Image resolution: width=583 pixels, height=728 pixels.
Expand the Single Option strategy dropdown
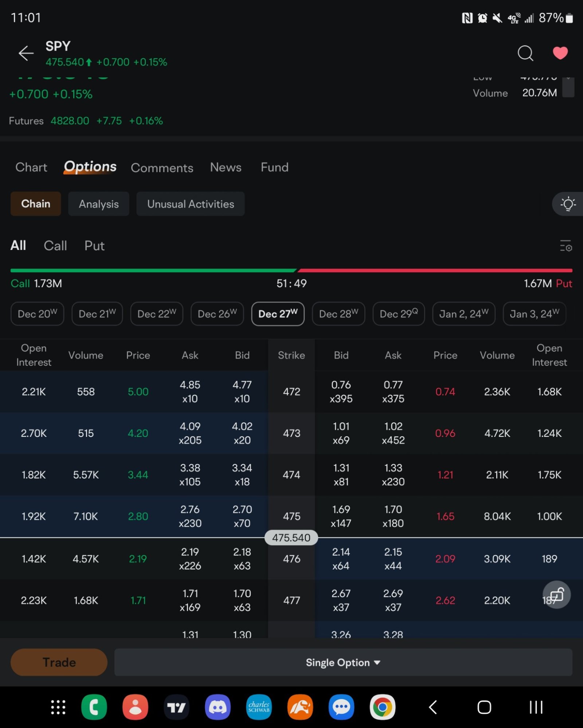[343, 662]
